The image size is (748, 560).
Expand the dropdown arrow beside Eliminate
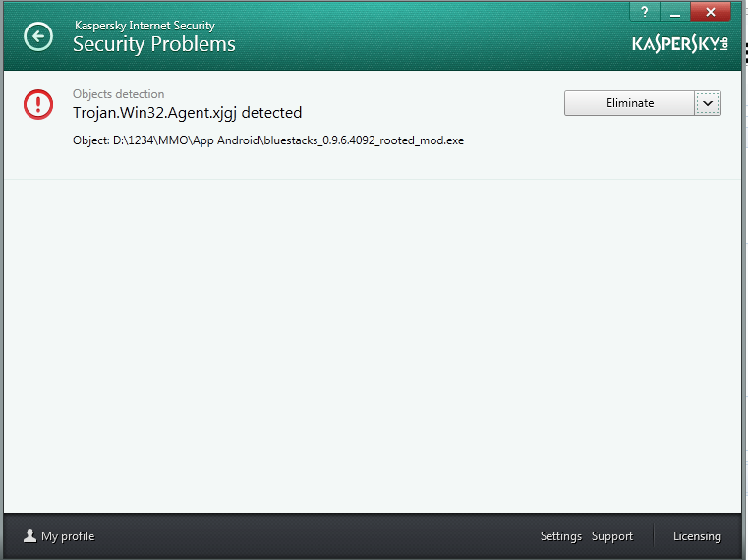pyautogui.click(x=708, y=103)
